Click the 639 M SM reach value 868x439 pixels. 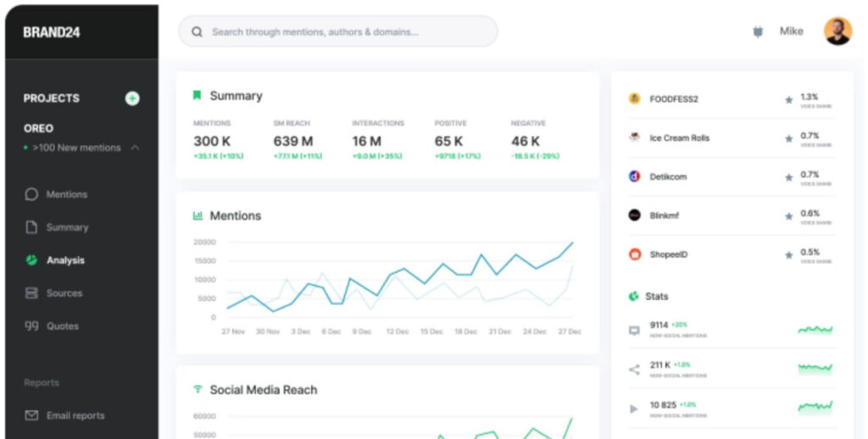pyautogui.click(x=292, y=142)
